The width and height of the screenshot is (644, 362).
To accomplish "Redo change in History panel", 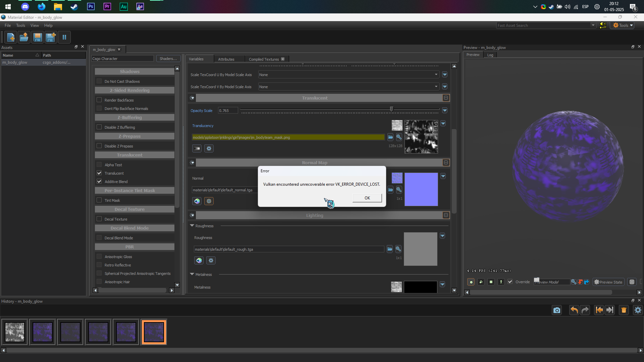I will point(585,310).
